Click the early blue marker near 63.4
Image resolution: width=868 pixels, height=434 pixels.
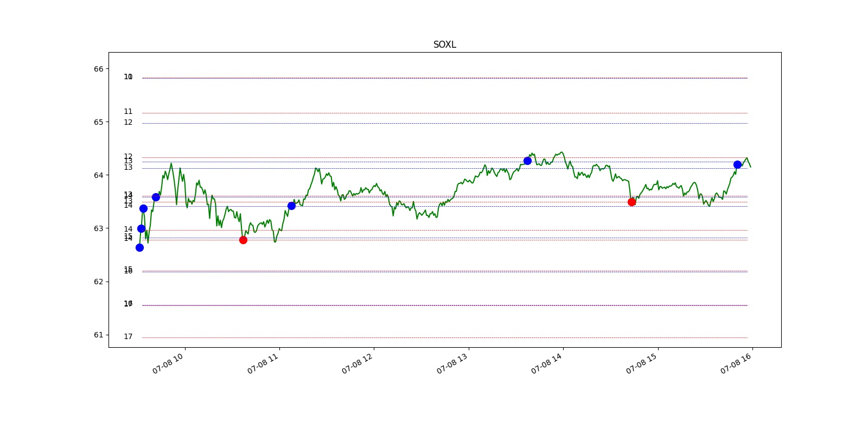coord(143,208)
